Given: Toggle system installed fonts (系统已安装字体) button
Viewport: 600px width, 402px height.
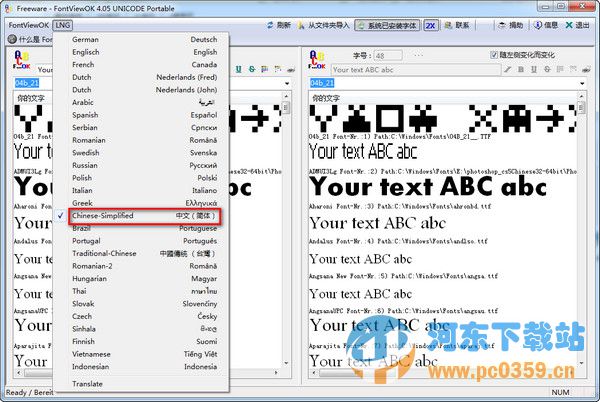Looking at the screenshot, I should click(x=387, y=25).
